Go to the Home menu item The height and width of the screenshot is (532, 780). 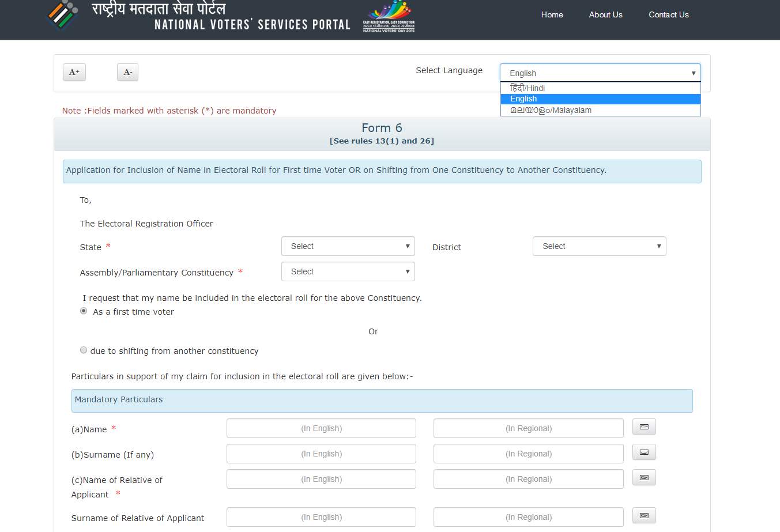(x=551, y=15)
